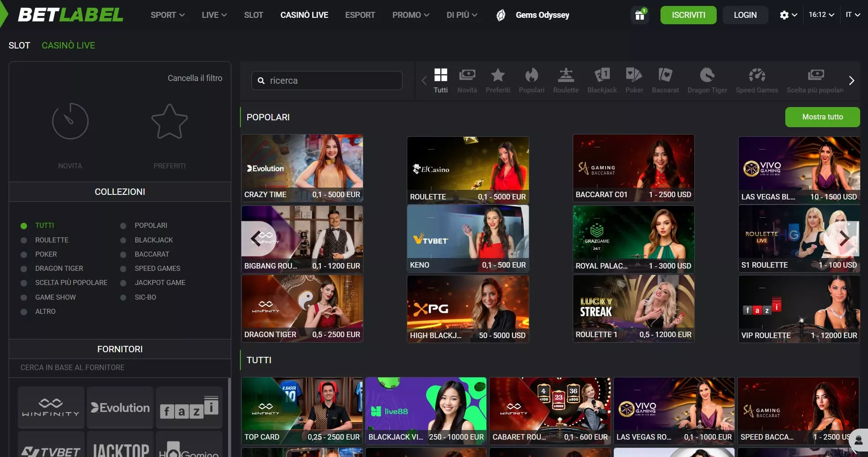Open the 16:12 time dropdown
The width and height of the screenshot is (868, 457).
[821, 15]
